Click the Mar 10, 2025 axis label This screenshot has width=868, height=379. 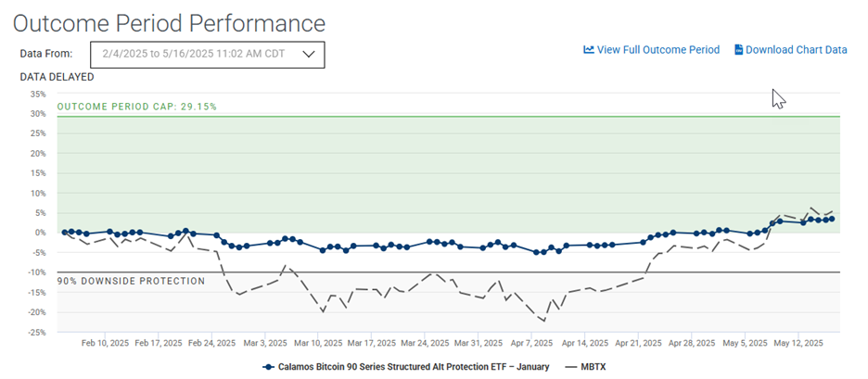point(318,343)
